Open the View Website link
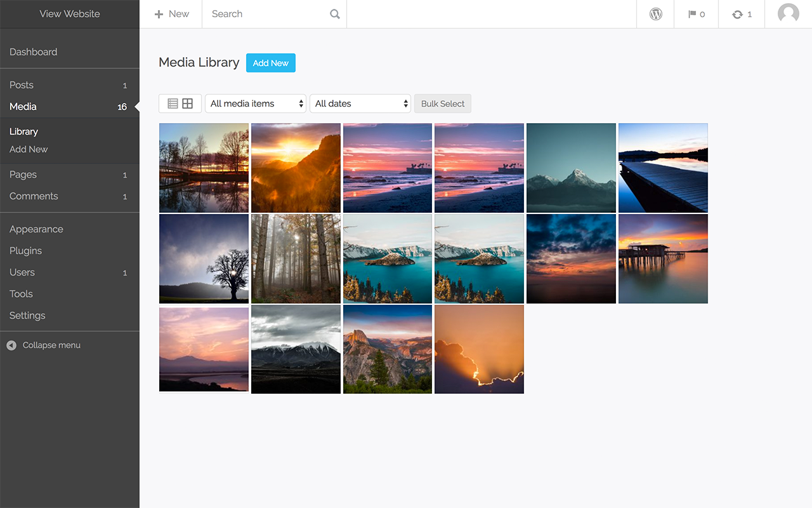Viewport: 812px width, 508px height. [70, 14]
